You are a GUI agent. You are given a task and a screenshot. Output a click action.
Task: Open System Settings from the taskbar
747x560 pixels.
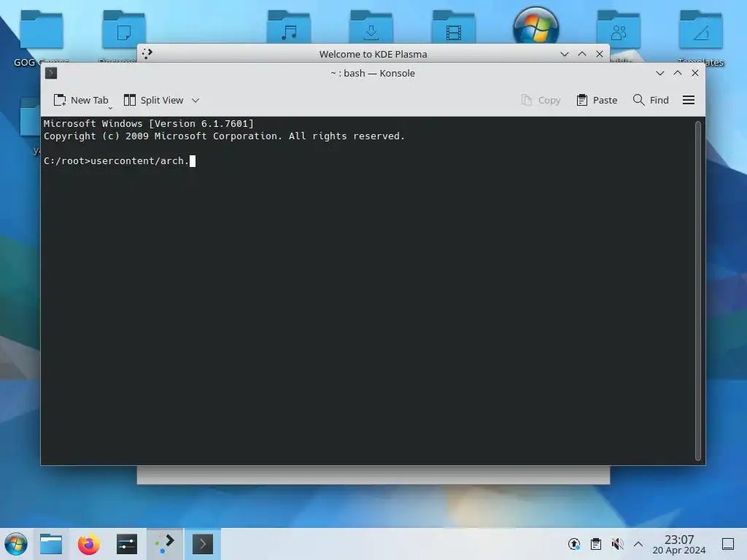pos(127,544)
